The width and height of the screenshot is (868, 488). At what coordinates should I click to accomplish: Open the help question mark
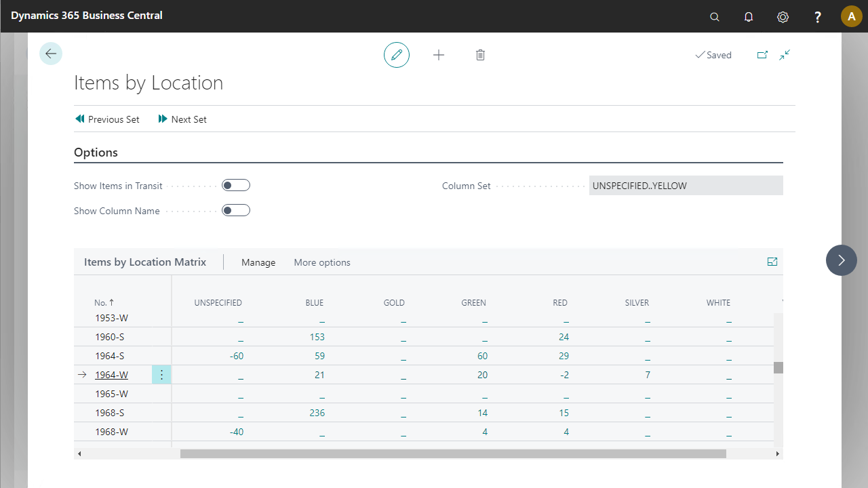point(818,17)
